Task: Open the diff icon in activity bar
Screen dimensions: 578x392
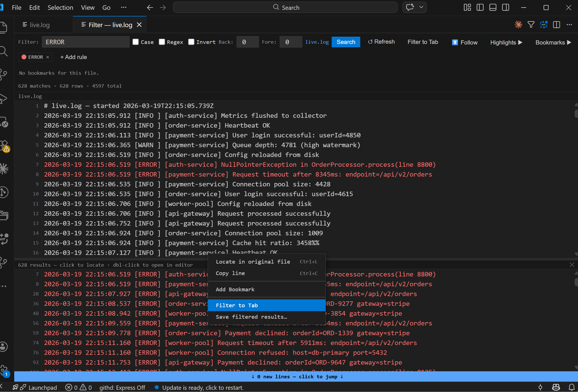Action: pos(4,239)
